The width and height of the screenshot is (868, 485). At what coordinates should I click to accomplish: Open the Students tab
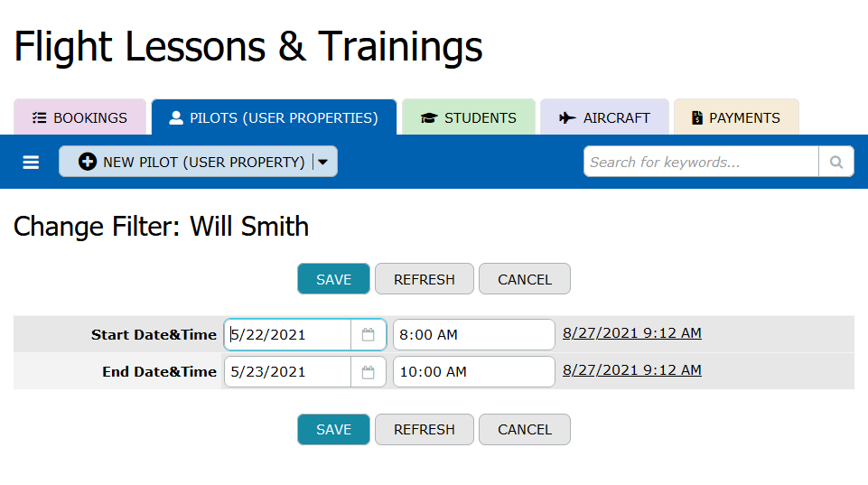tap(469, 117)
